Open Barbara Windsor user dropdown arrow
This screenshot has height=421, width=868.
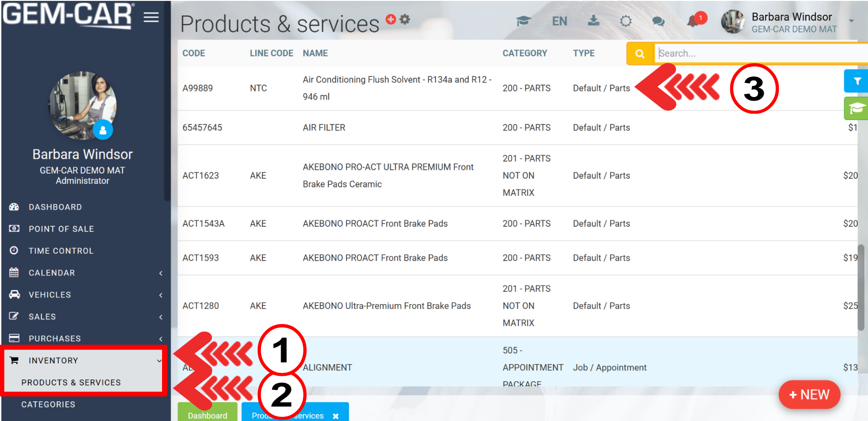point(851,21)
